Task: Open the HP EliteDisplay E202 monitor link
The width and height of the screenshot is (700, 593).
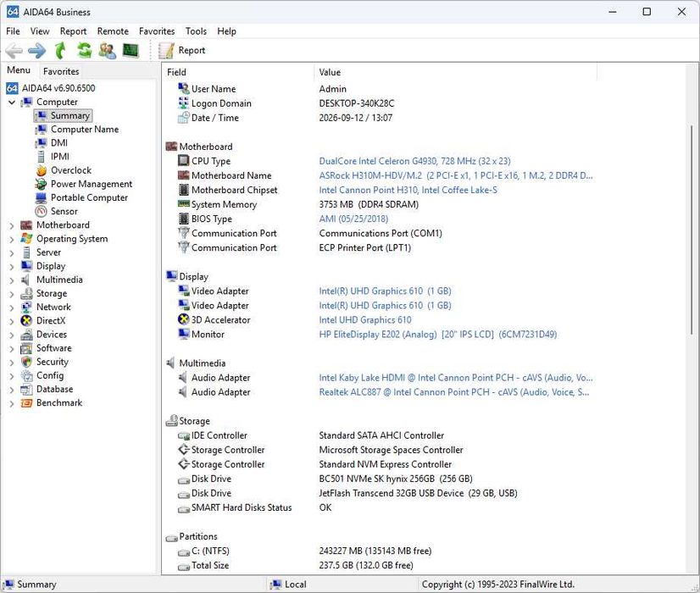Action: (438, 335)
